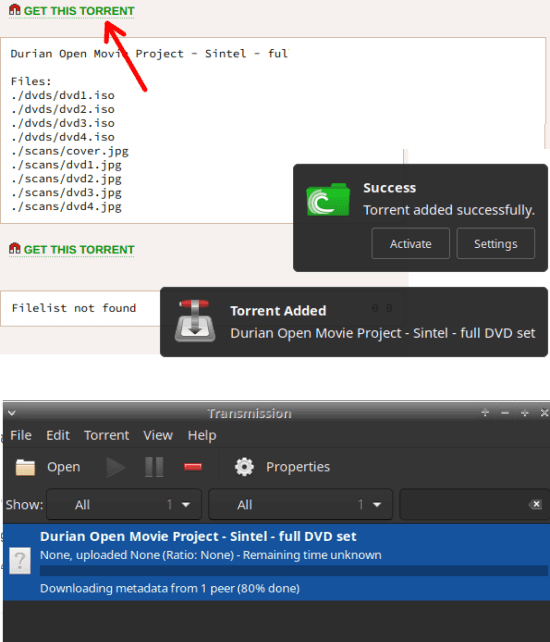Image resolution: width=550 pixels, height=642 pixels.
Task: Open the File menu in Transmission
Action: 21,435
